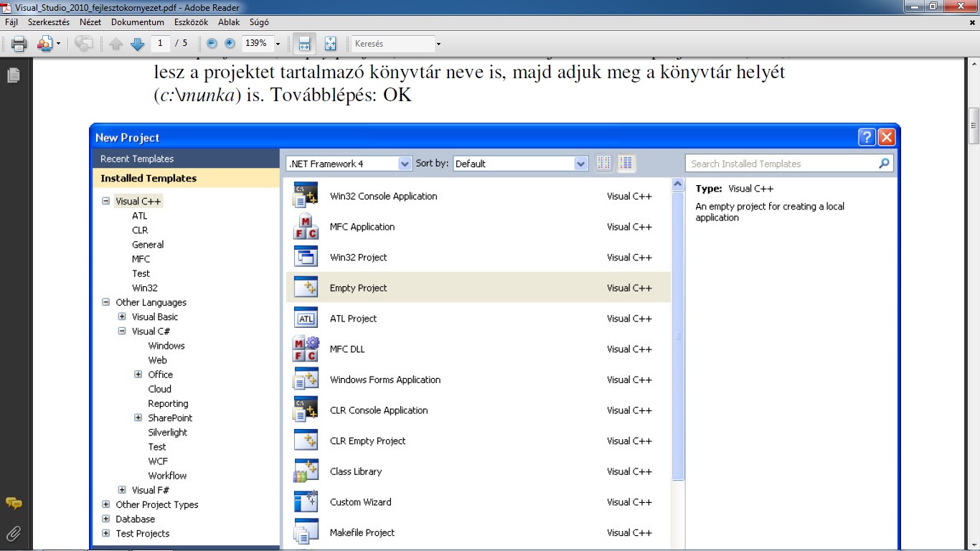Click the Class Library template icon
980x551 pixels.
pyautogui.click(x=306, y=471)
